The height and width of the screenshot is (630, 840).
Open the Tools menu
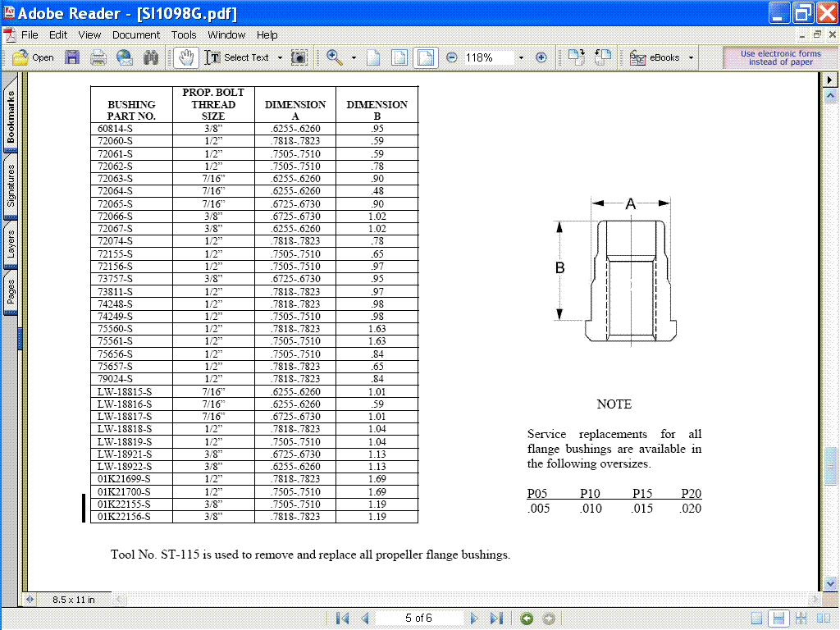coord(184,35)
